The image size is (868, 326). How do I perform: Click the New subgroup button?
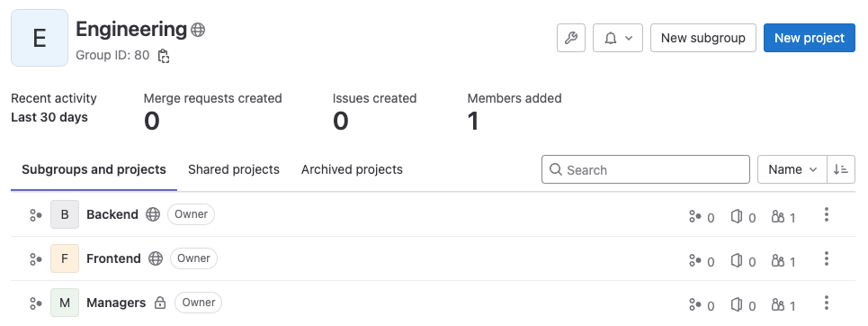pos(703,38)
